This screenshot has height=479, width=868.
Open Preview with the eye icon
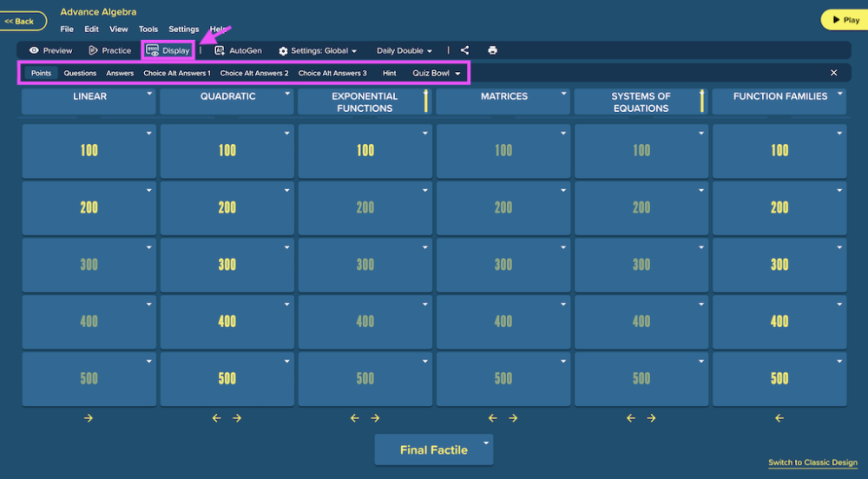tap(50, 50)
